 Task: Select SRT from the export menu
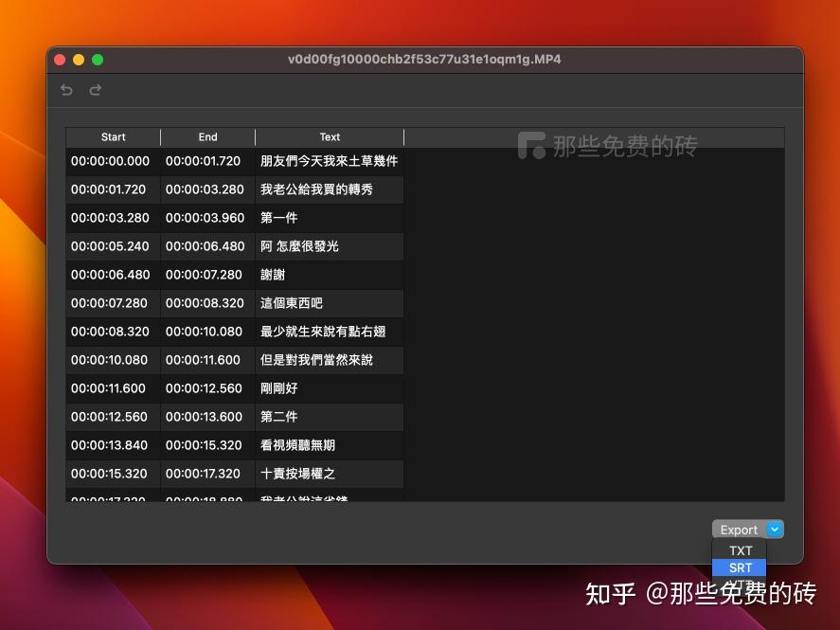coord(739,567)
